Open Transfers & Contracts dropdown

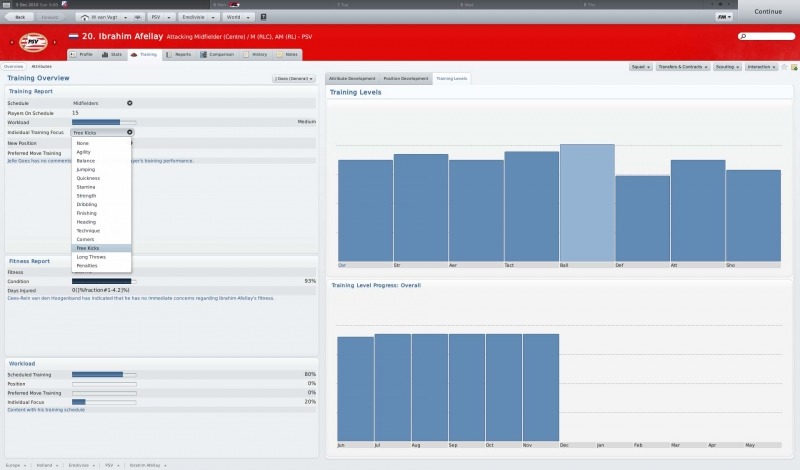click(x=684, y=67)
